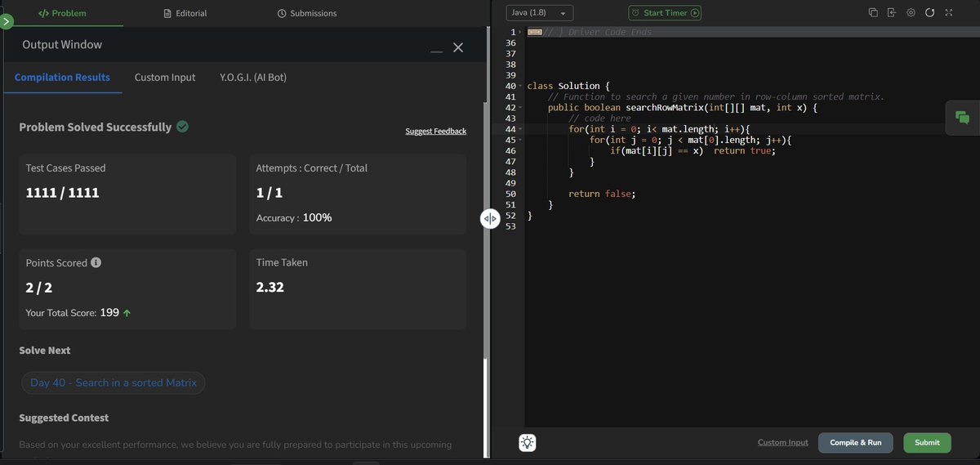Switch to the Problem tab
This screenshot has width=980, height=465.
click(x=62, y=13)
